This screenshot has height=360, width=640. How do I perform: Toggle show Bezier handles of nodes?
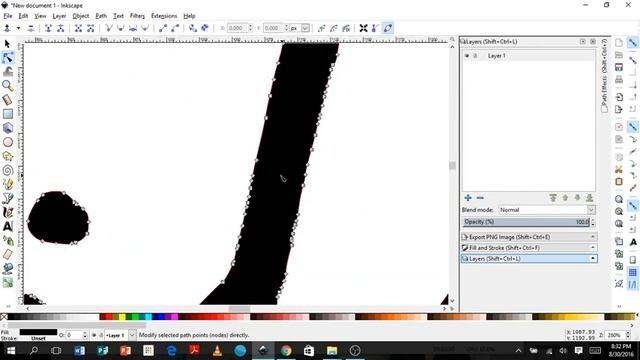(376, 28)
